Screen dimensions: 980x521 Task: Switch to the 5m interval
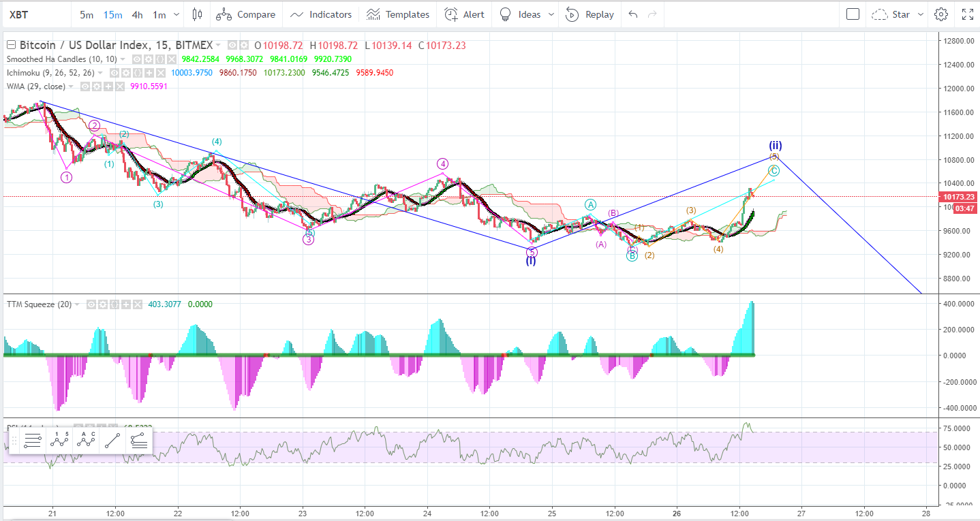coord(87,14)
